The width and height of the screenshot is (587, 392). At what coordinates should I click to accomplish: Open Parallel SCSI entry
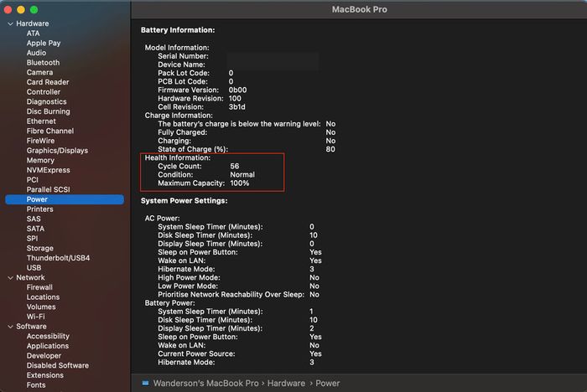[49, 189]
